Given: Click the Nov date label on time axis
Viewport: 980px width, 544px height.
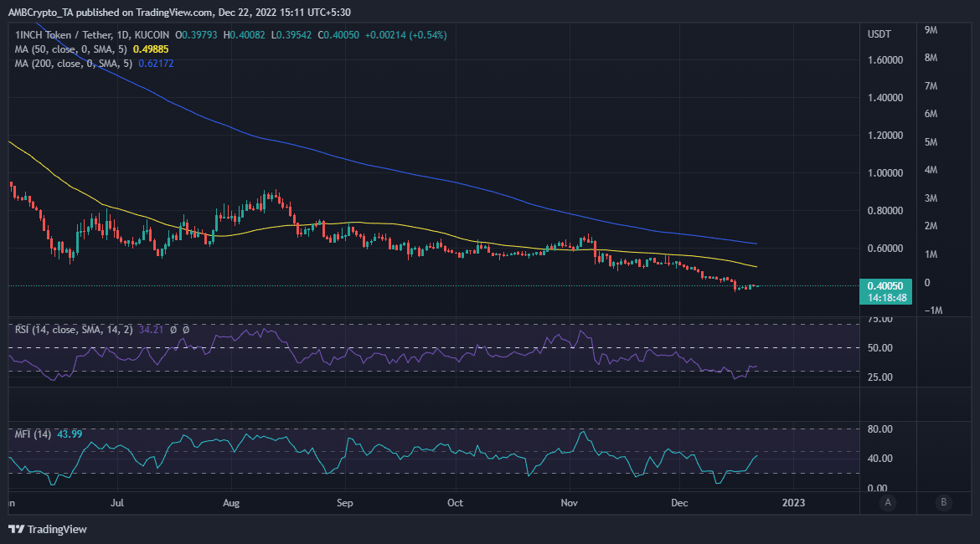Looking at the screenshot, I should [570, 503].
